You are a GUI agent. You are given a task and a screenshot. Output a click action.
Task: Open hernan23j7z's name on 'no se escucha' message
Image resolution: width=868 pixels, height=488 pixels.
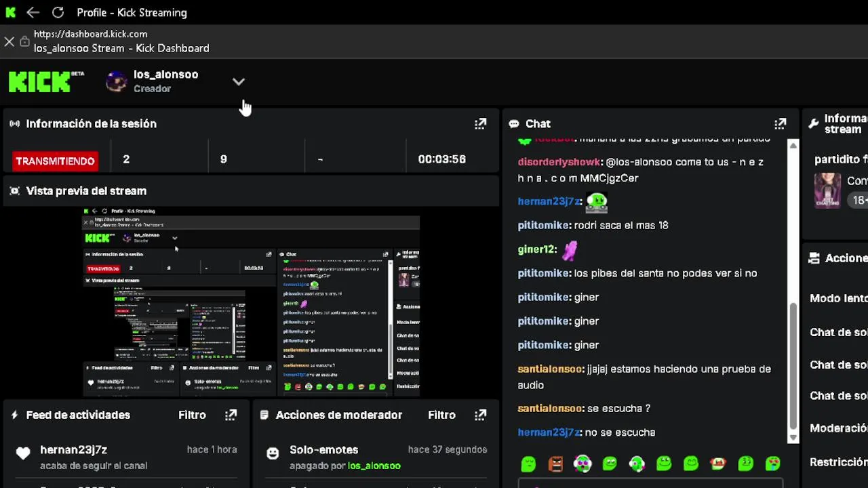pos(549,432)
